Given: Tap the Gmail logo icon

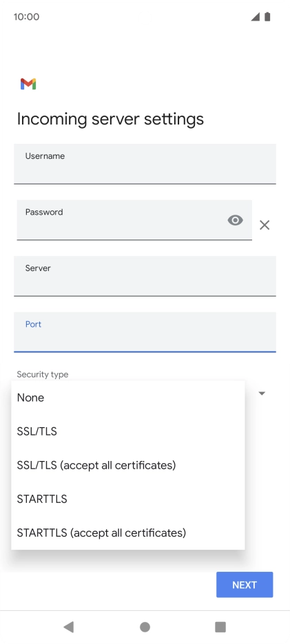Looking at the screenshot, I should click(x=28, y=84).
